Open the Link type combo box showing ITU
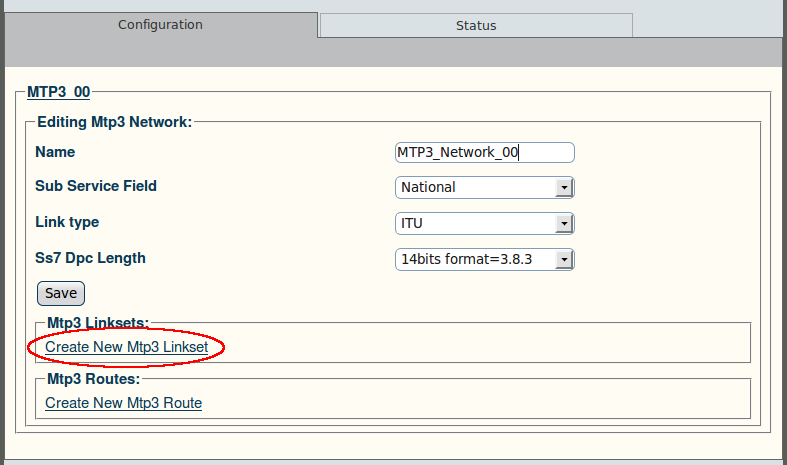Image resolution: width=787 pixels, height=465 pixels. tap(485, 223)
